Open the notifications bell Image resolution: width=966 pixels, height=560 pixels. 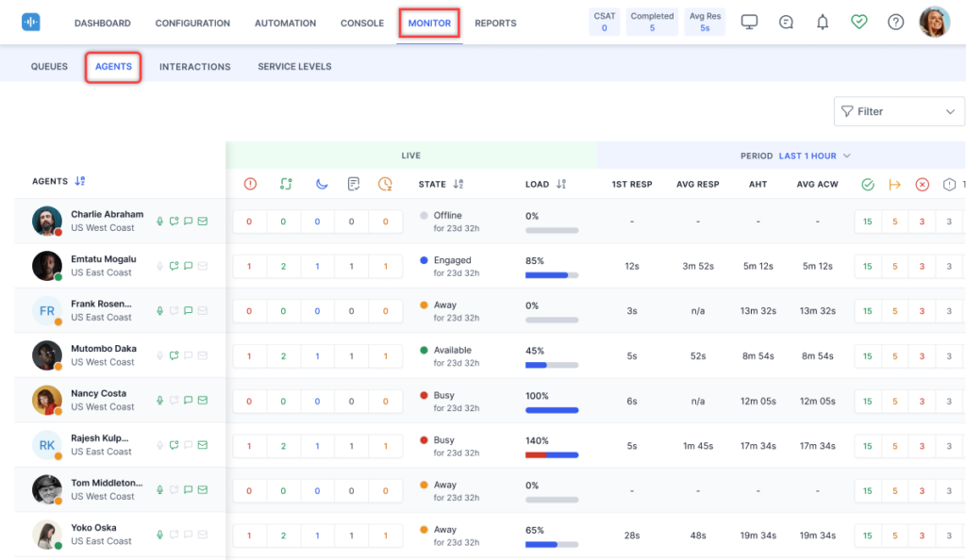pyautogui.click(x=822, y=21)
